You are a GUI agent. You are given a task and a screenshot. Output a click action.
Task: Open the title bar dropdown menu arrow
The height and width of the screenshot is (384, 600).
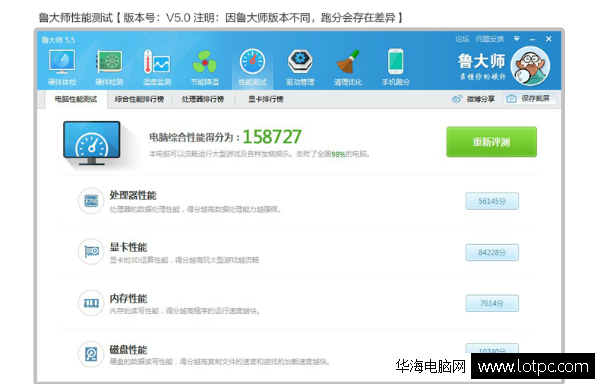(x=517, y=39)
